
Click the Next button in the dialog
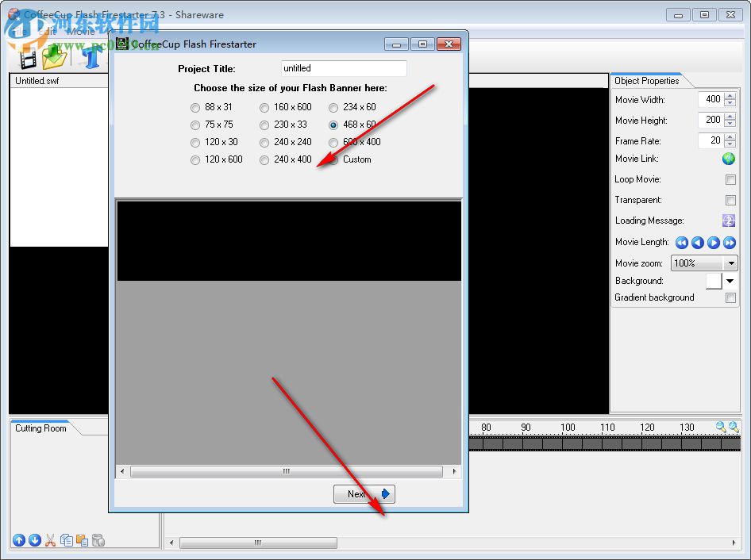click(364, 494)
